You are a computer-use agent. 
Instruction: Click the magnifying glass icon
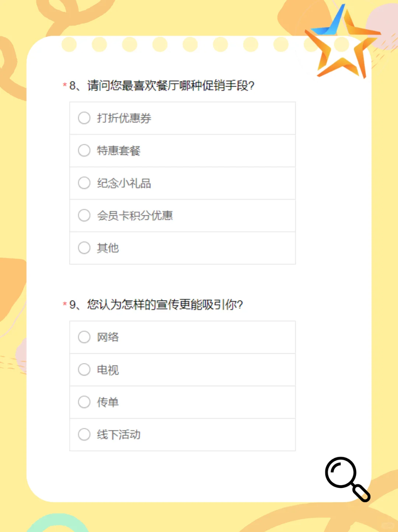346,478
